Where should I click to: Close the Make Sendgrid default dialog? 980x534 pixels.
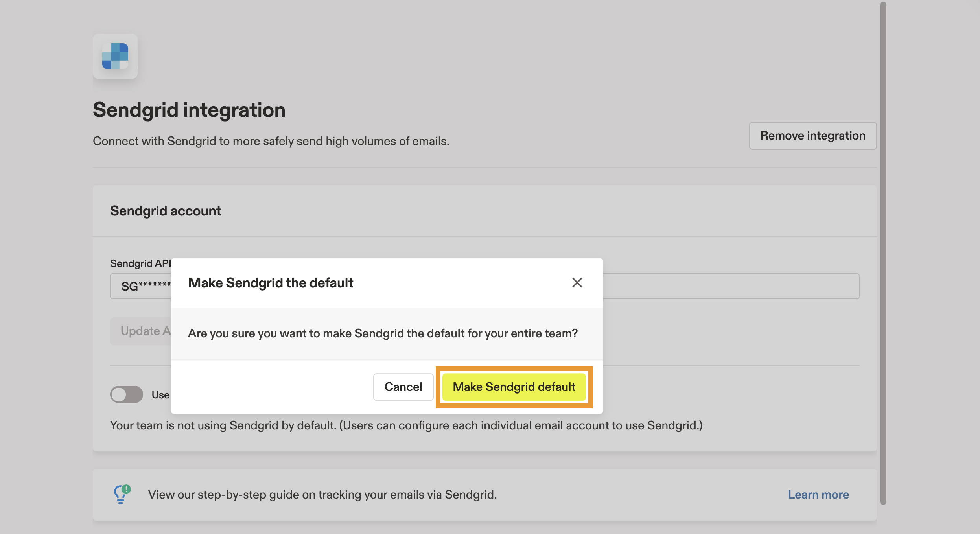(577, 283)
